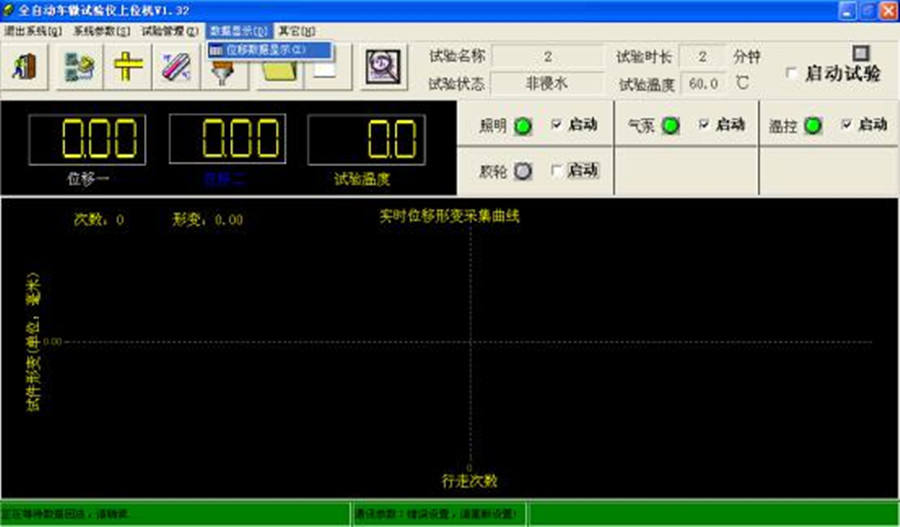Click the magnifier search toolbar icon
The height and width of the screenshot is (527, 900).
click(383, 67)
